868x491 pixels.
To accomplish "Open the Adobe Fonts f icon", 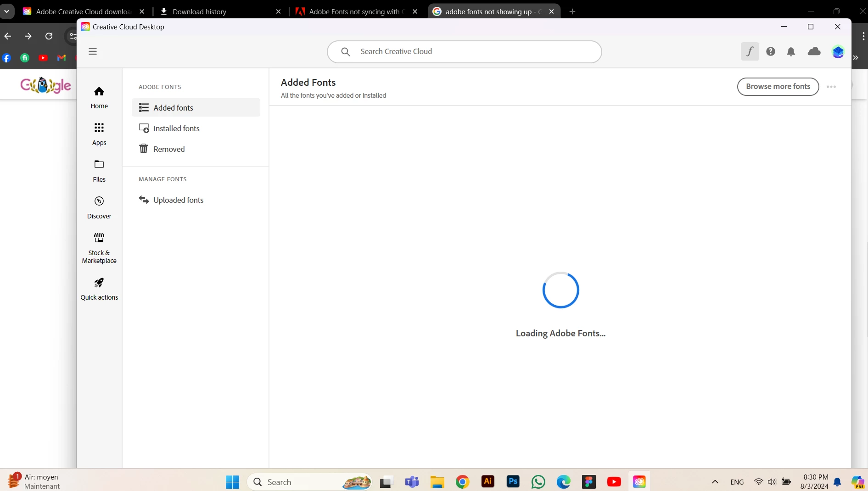I will click(x=750, y=51).
